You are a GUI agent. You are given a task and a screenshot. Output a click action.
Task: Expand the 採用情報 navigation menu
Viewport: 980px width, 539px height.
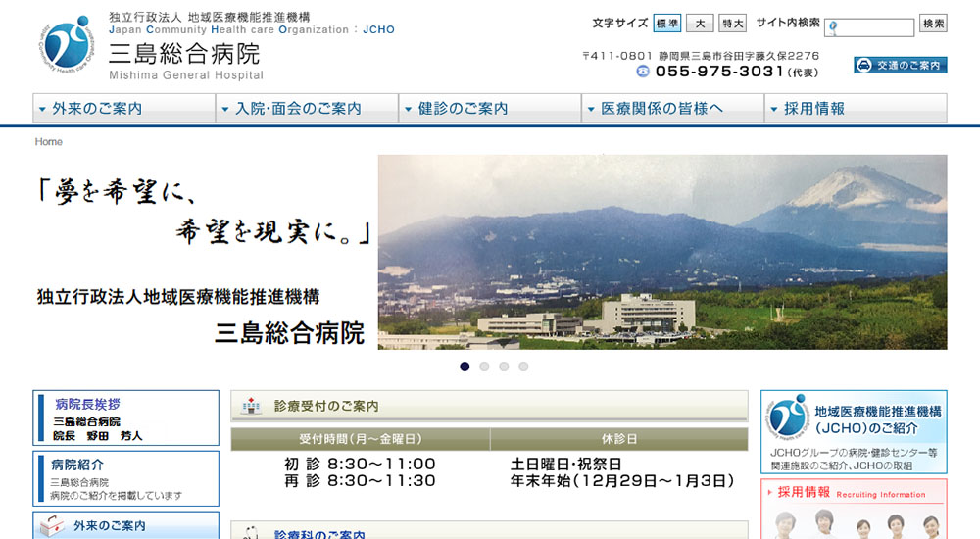(856, 108)
